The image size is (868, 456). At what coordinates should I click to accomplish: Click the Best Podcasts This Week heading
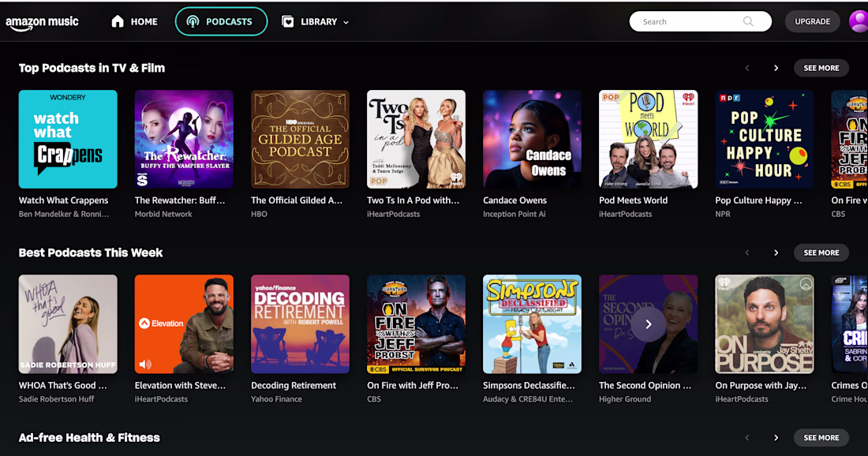pyautogui.click(x=91, y=253)
